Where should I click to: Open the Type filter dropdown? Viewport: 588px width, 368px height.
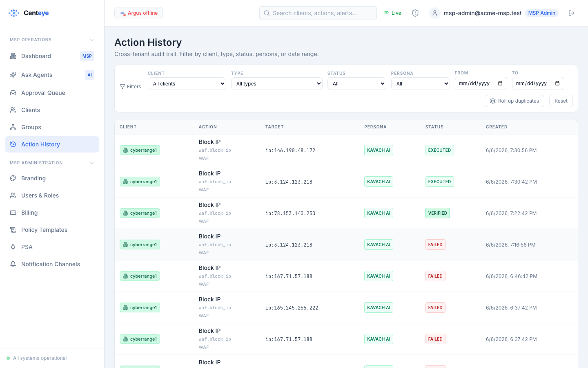[277, 84]
